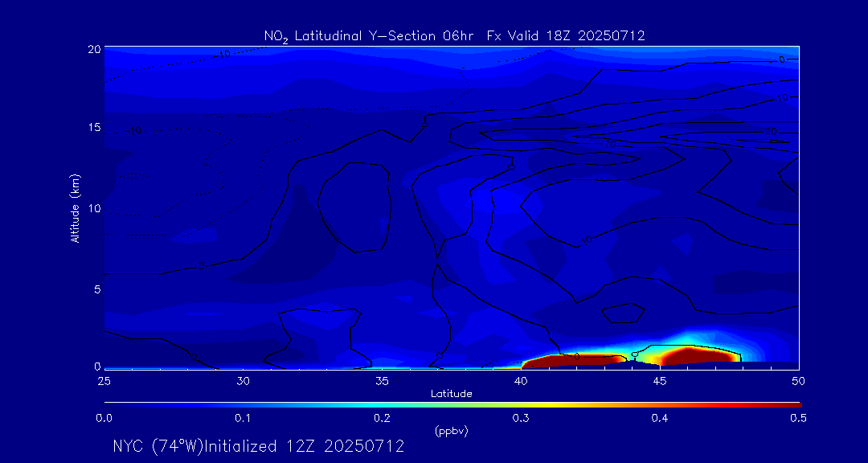Click the '(ppbv)' units label

click(x=452, y=432)
